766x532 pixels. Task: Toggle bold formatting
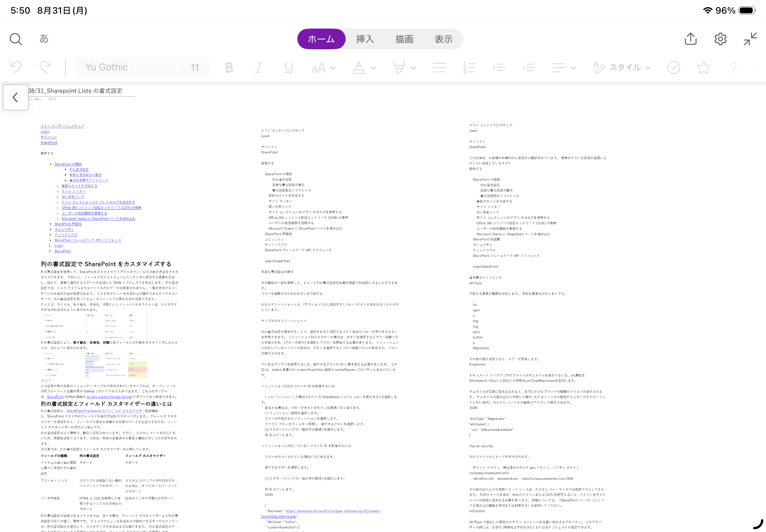tap(229, 68)
